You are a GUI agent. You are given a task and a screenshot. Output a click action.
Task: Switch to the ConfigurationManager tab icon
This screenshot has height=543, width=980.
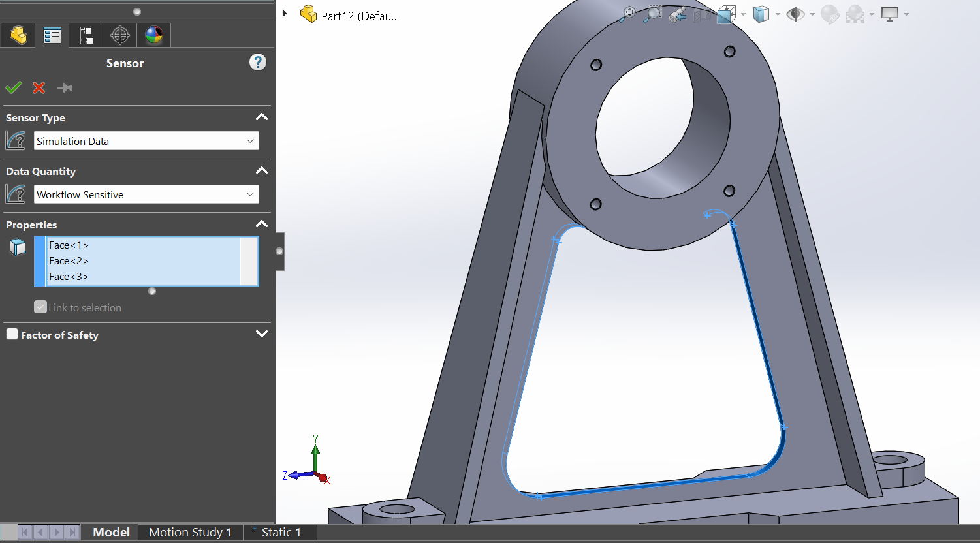(86, 35)
